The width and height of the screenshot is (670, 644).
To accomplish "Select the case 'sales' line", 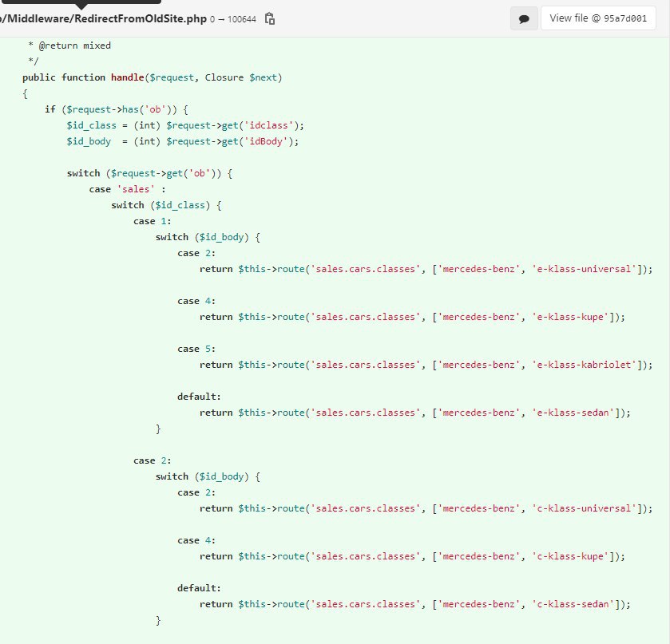I will (x=127, y=189).
